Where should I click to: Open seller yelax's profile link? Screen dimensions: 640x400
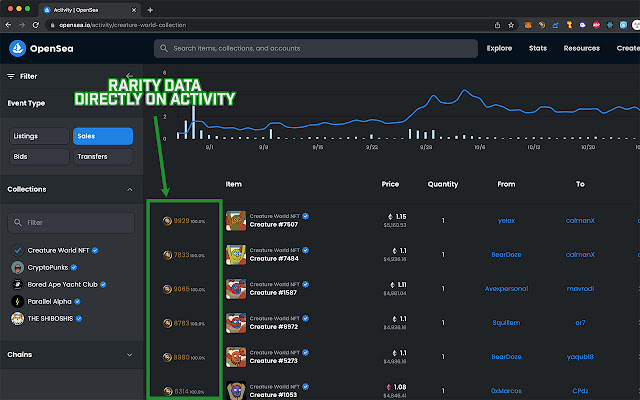click(x=505, y=220)
